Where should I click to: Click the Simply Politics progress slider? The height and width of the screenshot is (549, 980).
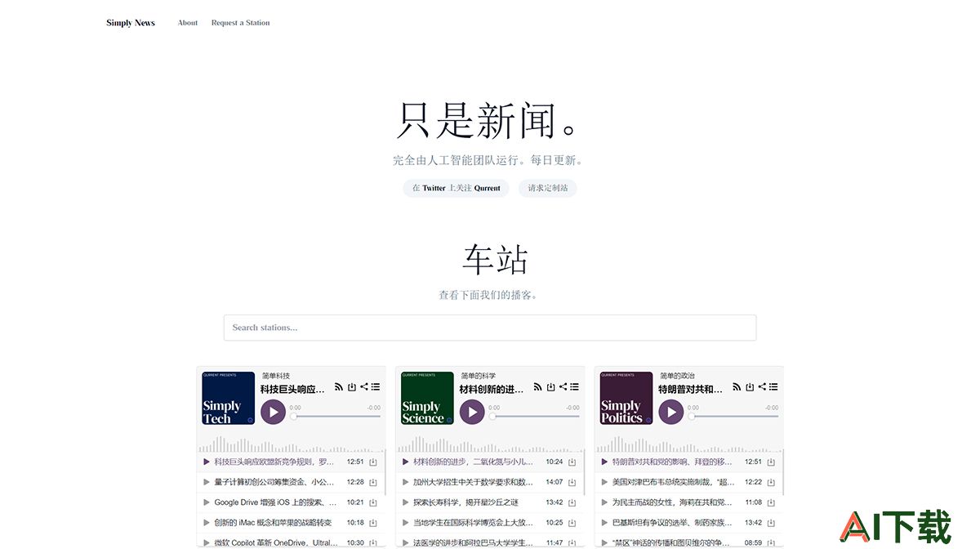tap(733, 417)
